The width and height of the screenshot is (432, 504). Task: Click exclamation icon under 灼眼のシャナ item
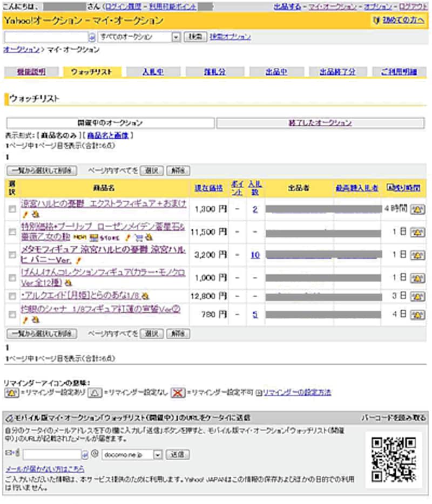tap(25, 320)
